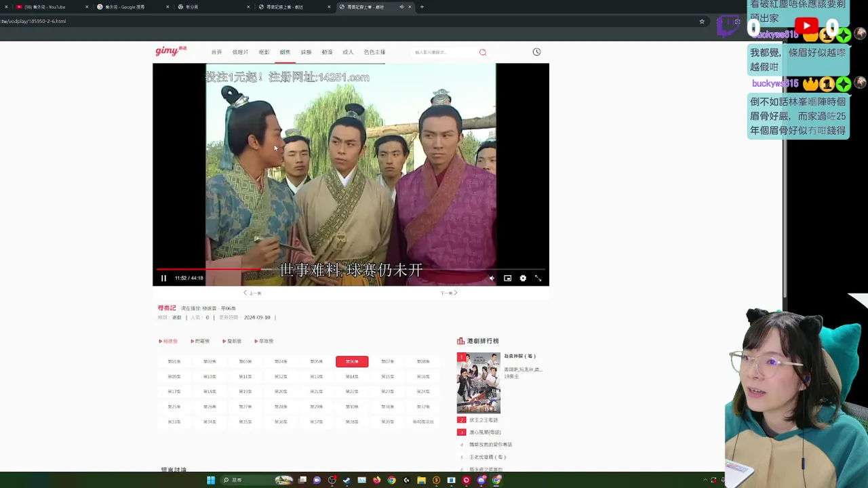
Task: Open a new browser tab with plus button
Action: point(422,7)
